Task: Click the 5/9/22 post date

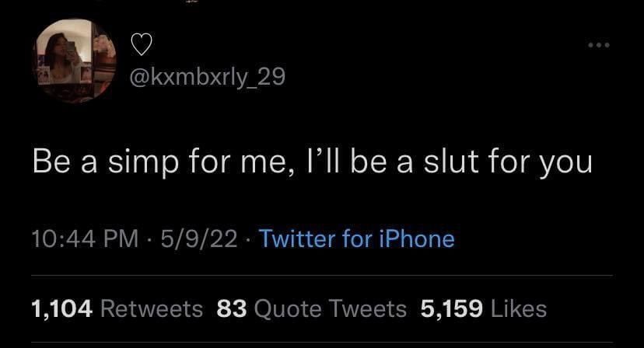Action: [x=199, y=238]
